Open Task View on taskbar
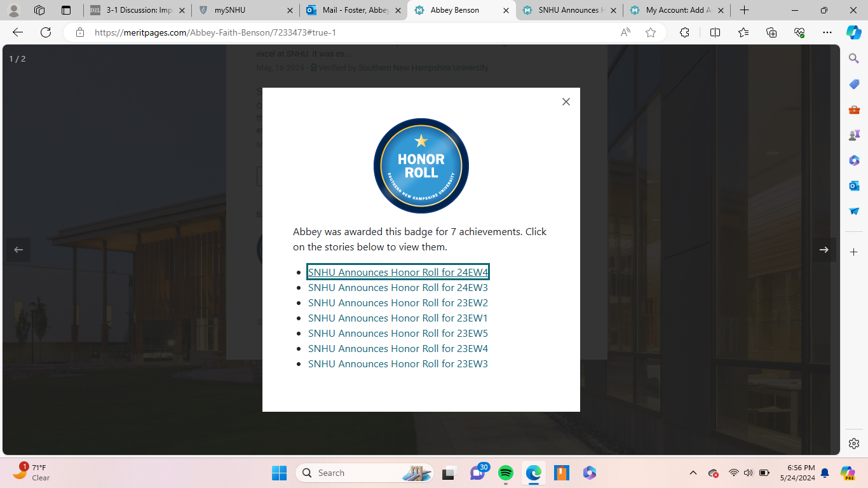The width and height of the screenshot is (868, 488). (450, 473)
